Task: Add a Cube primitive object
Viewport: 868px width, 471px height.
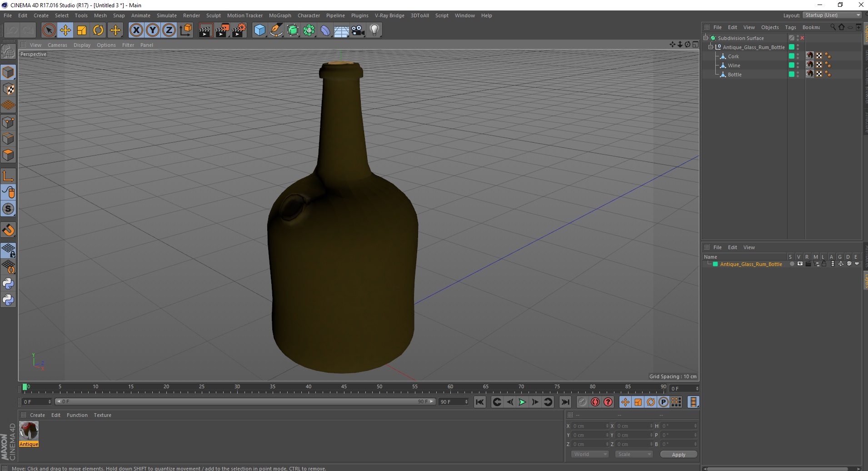Action: (259, 30)
